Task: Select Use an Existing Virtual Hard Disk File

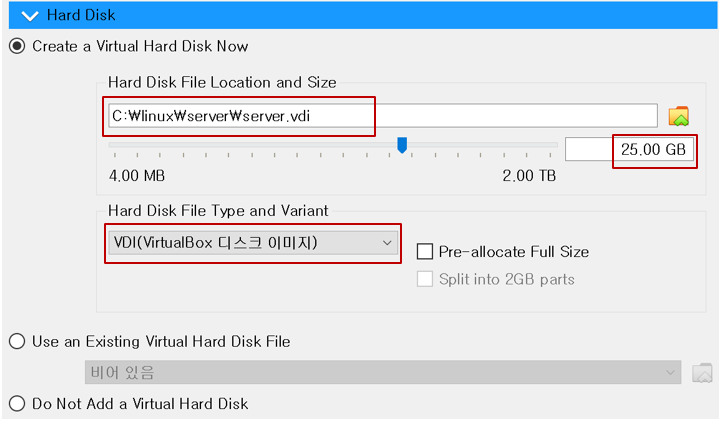Action: coord(16,341)
